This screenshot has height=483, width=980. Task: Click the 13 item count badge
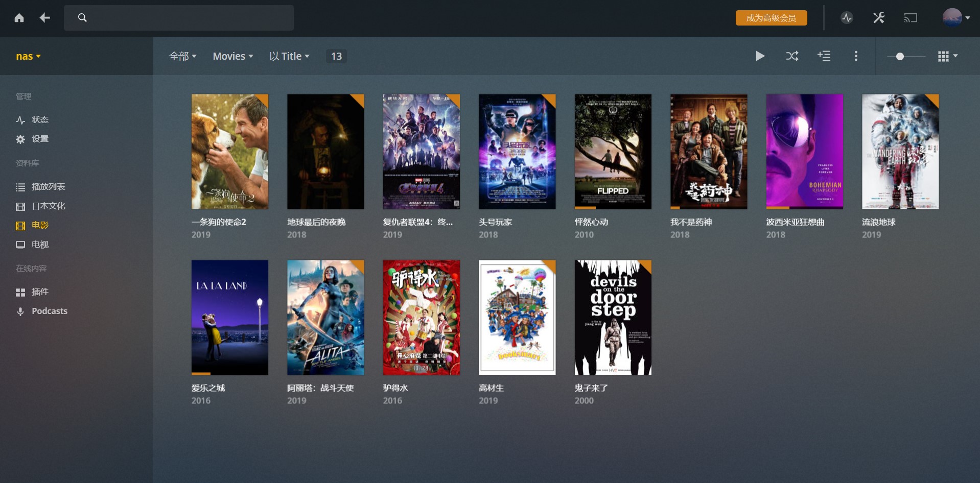(x=336, y=56)
